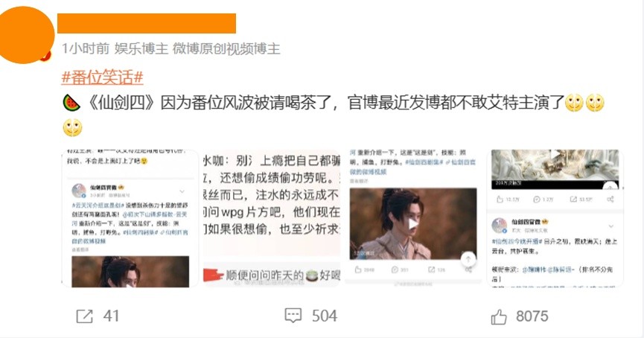This screenshot has width=644, height=338.
Task: Click the 娱乐博主 label text
Action: [x=141, y=48]
